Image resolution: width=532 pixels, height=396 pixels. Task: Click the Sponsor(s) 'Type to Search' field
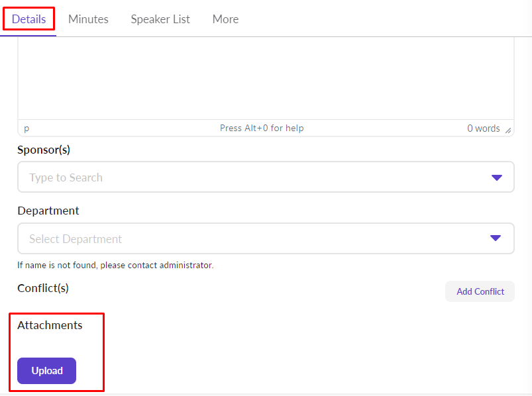tap(252, 177)
